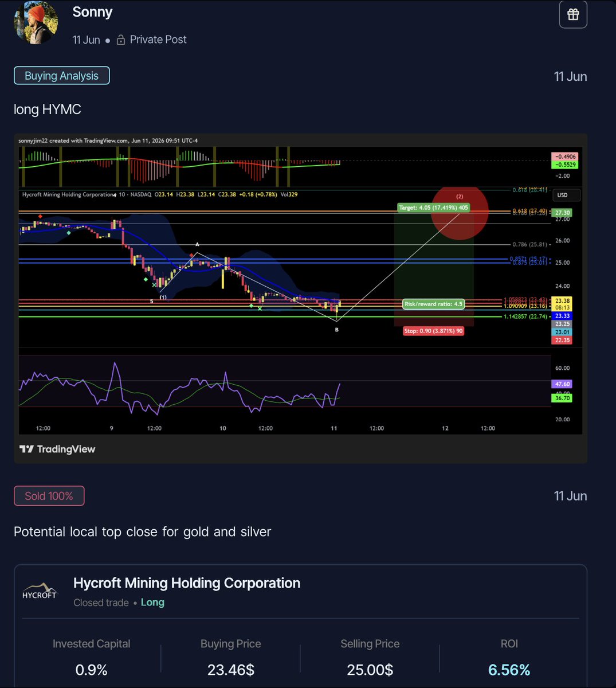Click the 'Private Post' label
Screen dimensions: 616x688
(158, 40)
